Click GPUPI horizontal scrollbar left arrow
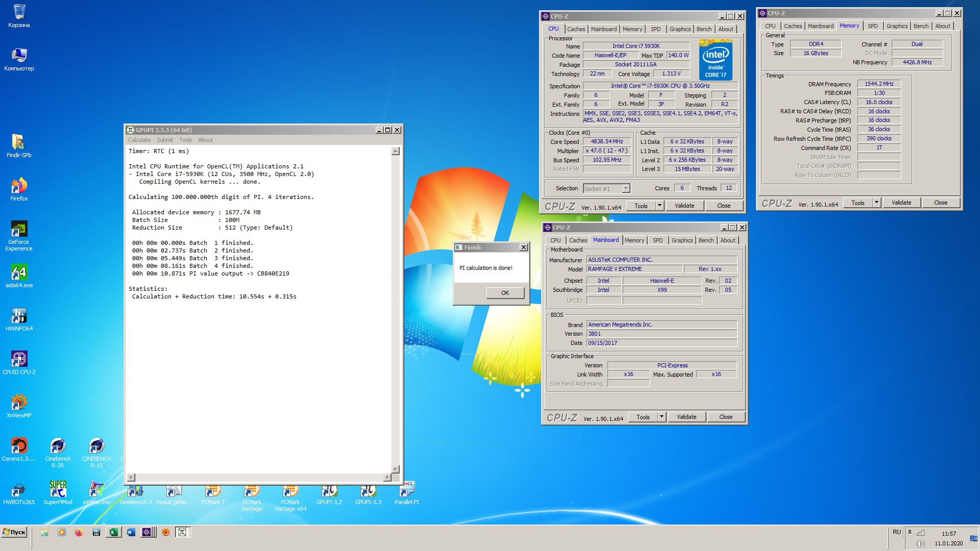This screenshot has height=551, width=980. coord(131,477)
